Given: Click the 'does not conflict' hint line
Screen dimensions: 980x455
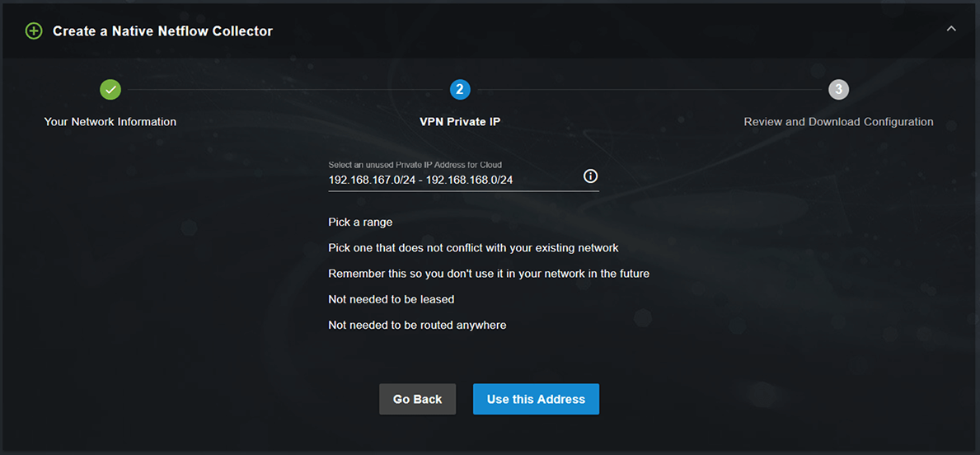Looking at the screenshot, I should click(x=473, y=248).
